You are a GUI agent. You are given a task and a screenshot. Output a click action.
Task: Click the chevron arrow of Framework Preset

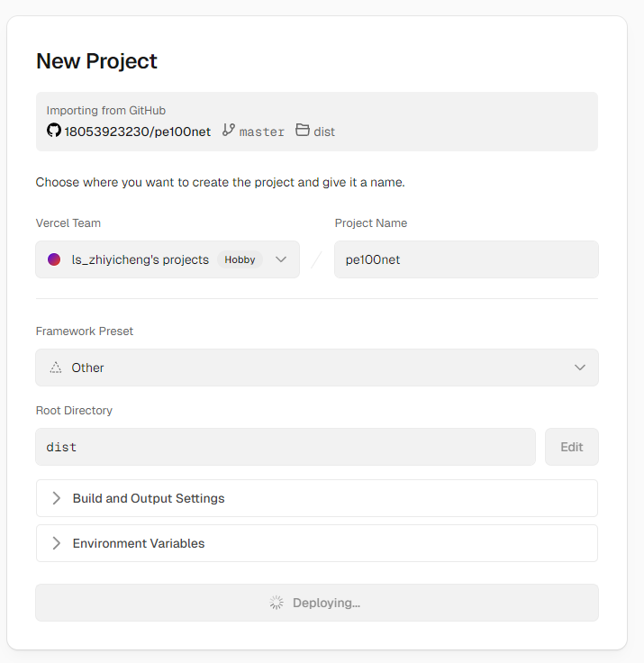point(580,368)
